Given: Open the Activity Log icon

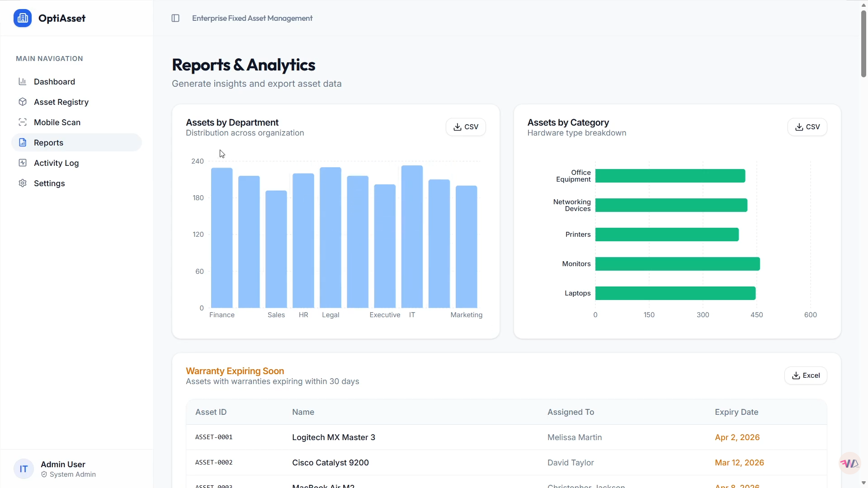Looking at the screenshot, I should click(x=23, y=163).
